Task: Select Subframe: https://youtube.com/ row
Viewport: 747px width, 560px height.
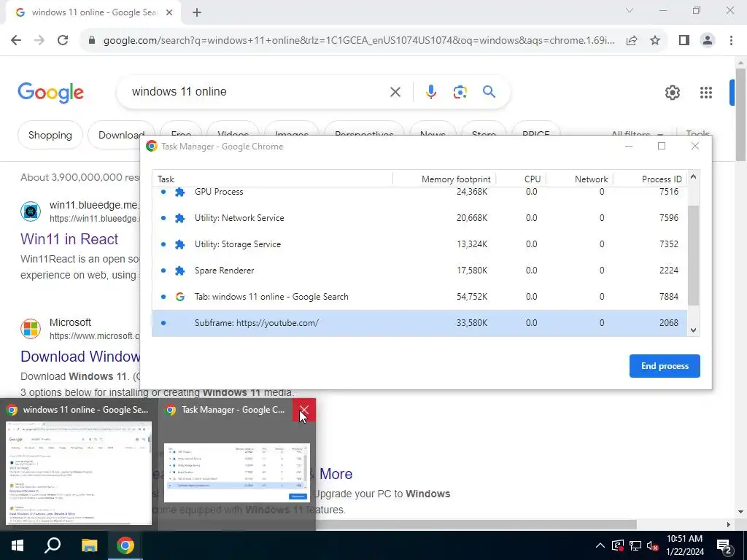Action: [419, 323]
